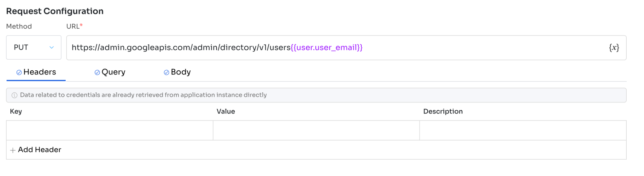The image size is (644, 176).
Task: Switch to the Query tab
Action: (113, 72)
